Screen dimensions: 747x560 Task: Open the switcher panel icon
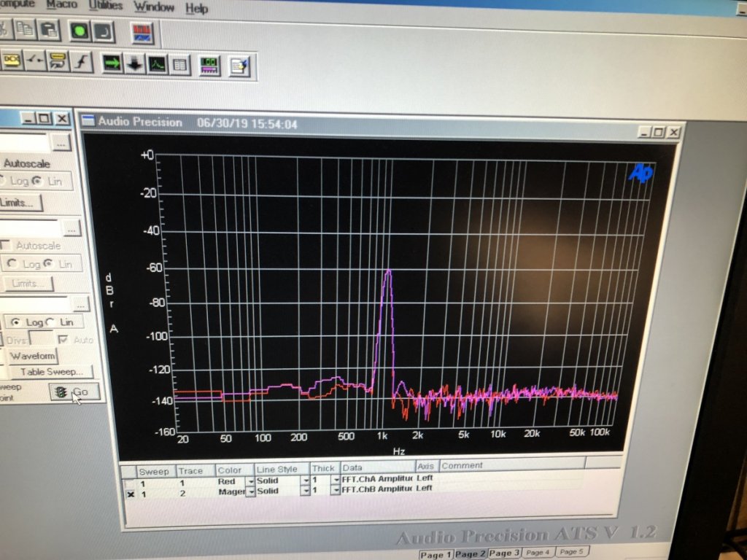pos(35,61)
